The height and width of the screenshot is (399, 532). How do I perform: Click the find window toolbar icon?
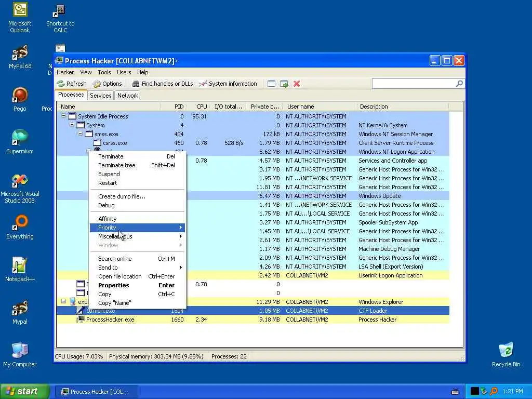(x=271, y=84)
